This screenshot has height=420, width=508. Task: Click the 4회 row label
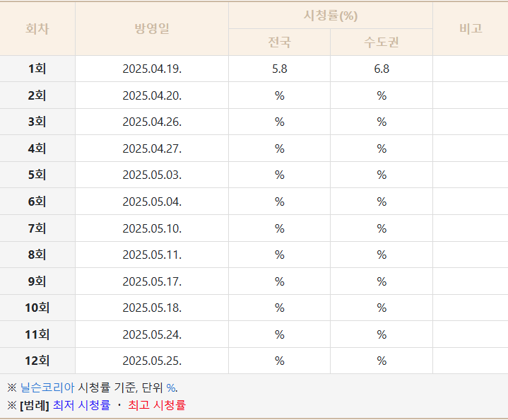tap(37, 148)
